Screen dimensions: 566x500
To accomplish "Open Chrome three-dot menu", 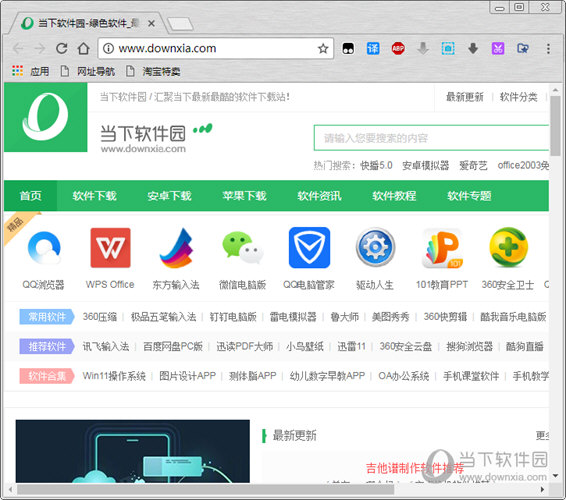I will tap(548, 49).
